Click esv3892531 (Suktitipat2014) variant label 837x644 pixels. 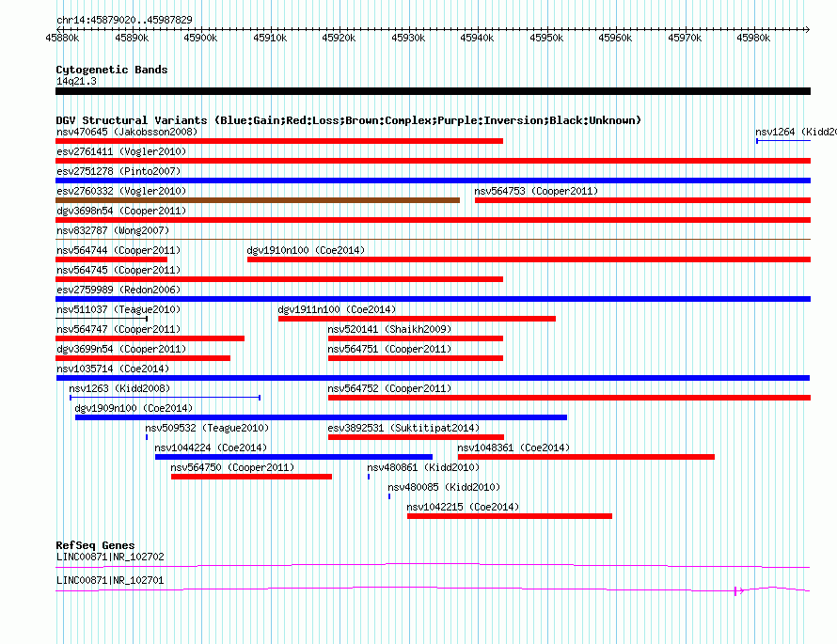pyautogui.click(x=403, y=428)
